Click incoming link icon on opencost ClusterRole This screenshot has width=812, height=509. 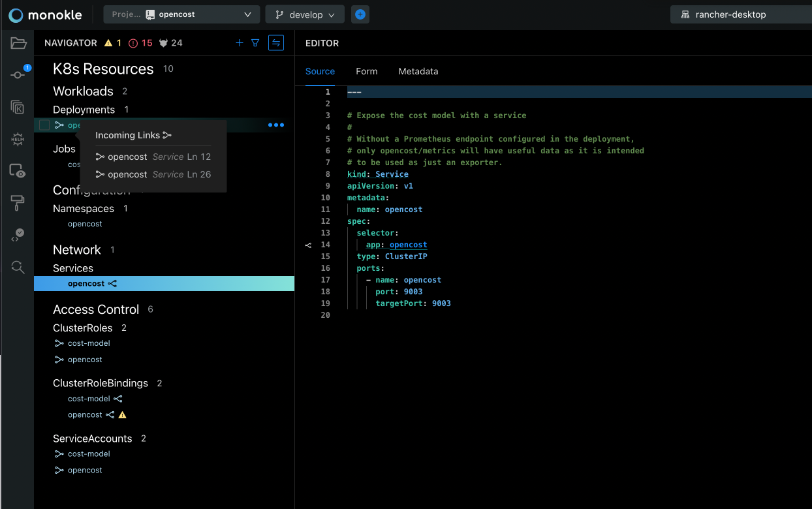59,360
